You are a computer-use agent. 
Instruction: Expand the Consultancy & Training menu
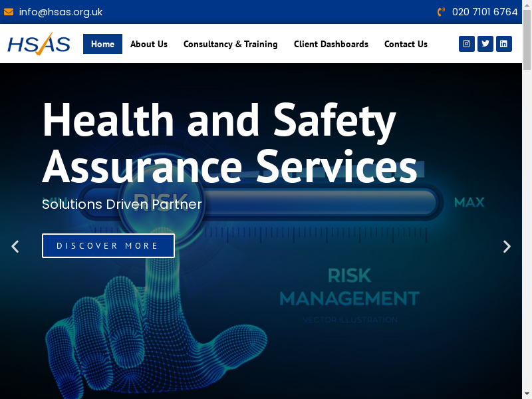pos(230,44)
